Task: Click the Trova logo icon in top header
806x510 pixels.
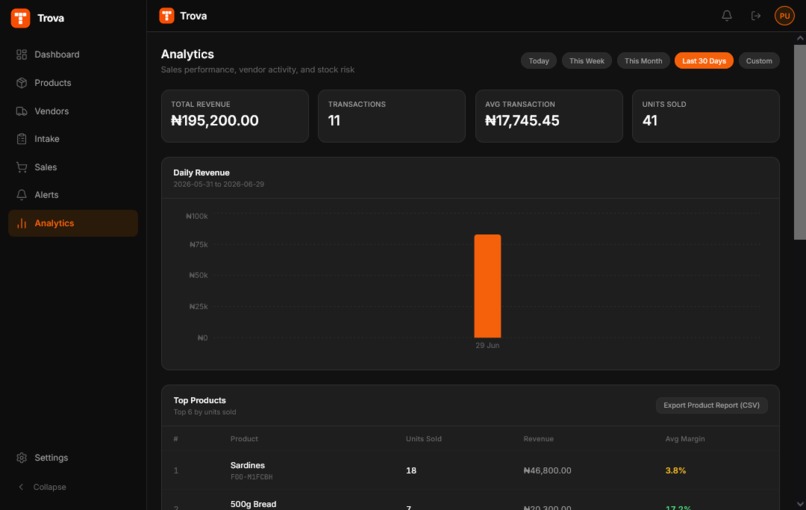Action: click(x=167, y=16)
